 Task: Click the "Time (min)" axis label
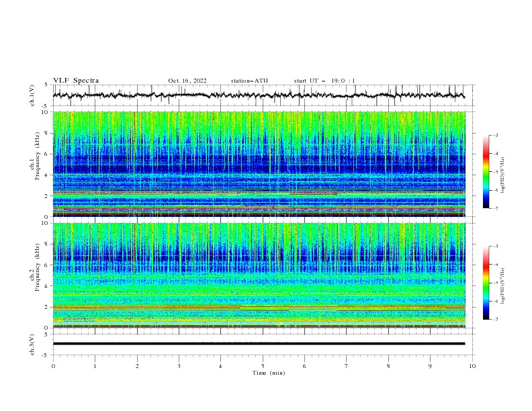(269, 373)
